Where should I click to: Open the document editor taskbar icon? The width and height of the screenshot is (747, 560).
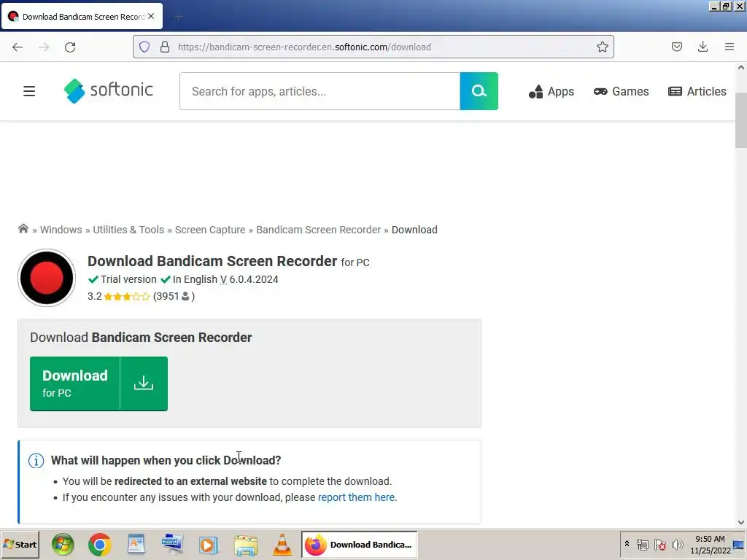(x=136, y=544)
